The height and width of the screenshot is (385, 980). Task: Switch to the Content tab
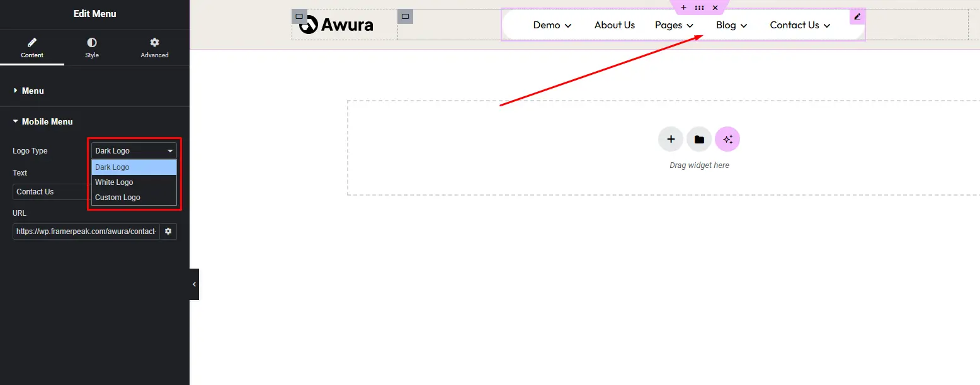click(x=32, y=48)
